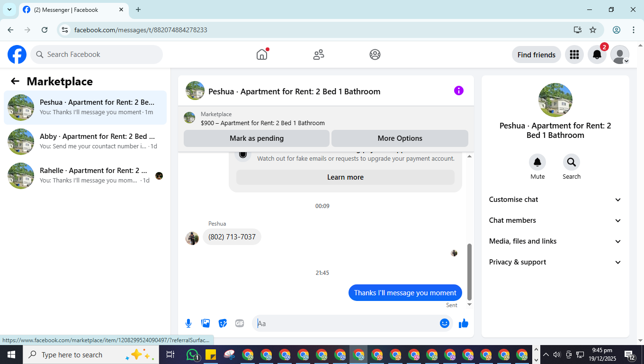Click the browser address bar URL
Image resolution: width=644 pixels, height=364 pixels.
pos(141,30)
